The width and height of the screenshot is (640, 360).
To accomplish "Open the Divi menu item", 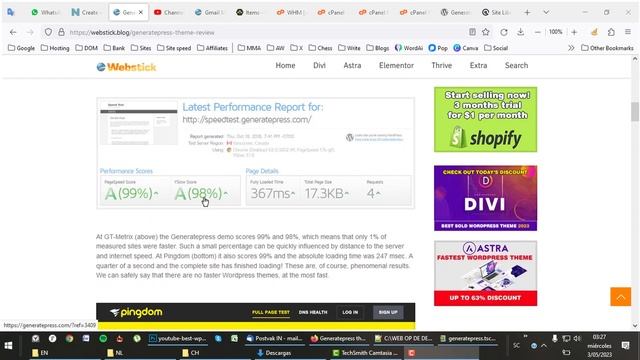I will (319, 65).
